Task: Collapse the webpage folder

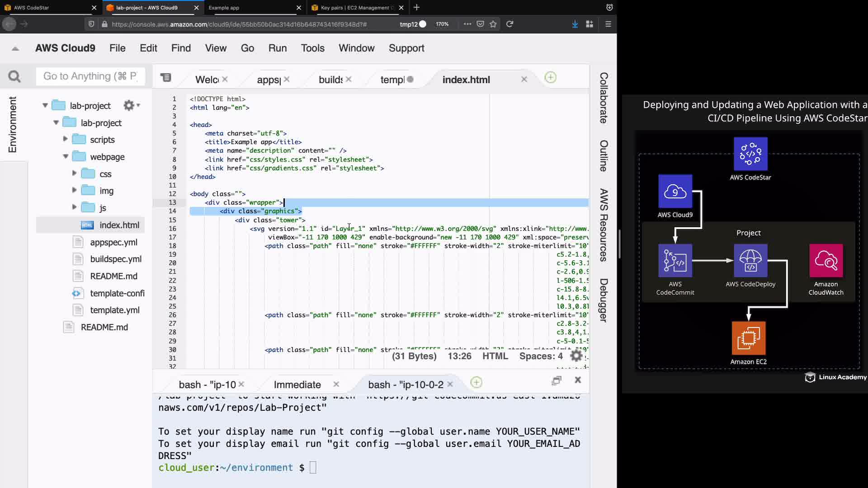Action: [x=66, y=156]
